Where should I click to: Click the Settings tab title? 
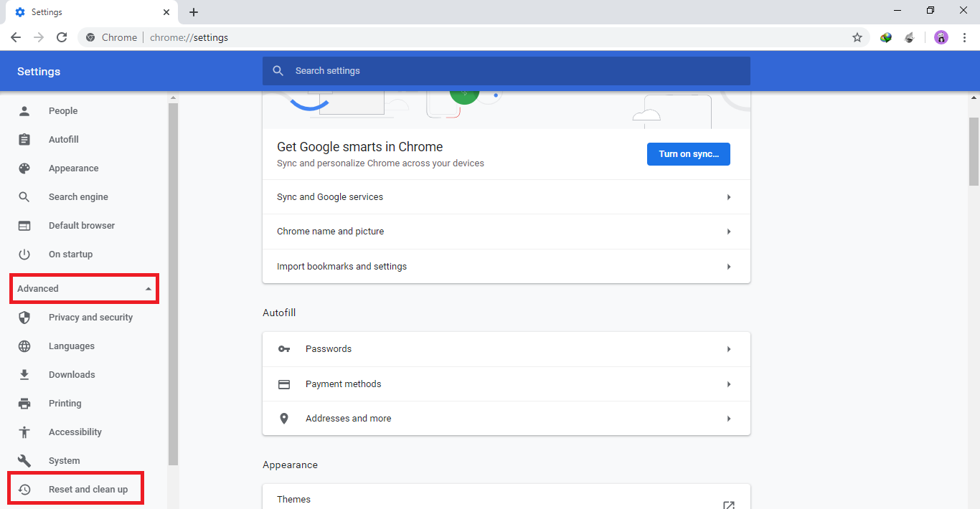point(47,12)
